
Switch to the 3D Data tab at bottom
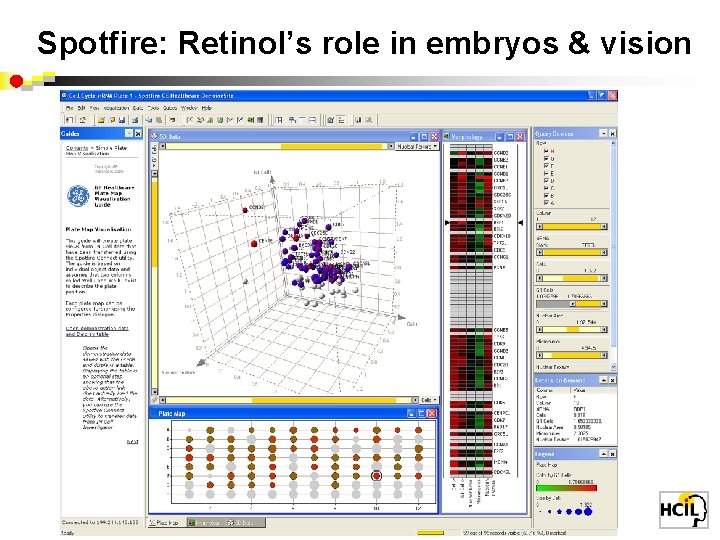coord(244,523)
